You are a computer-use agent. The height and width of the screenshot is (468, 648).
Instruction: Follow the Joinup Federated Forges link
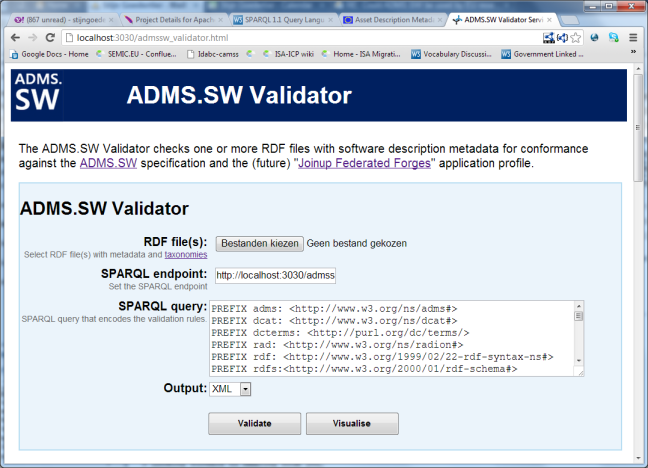click(x=364, y=163)
